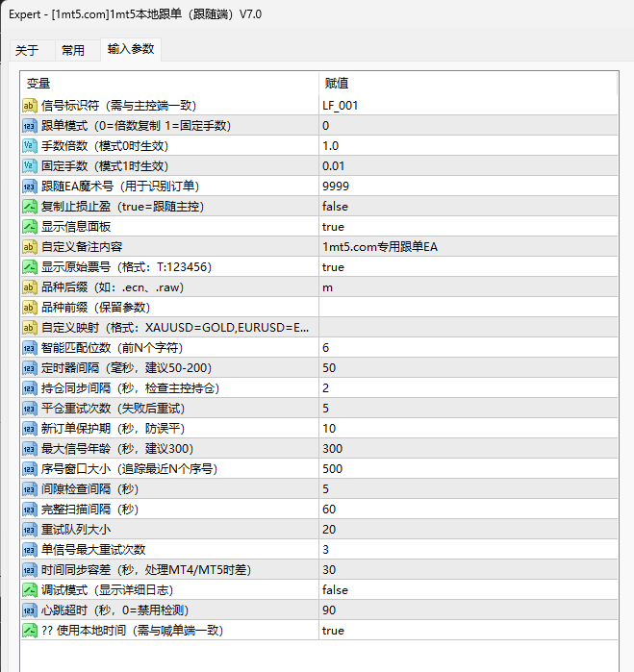Click the boolean icon next to 调试模式

29,590
